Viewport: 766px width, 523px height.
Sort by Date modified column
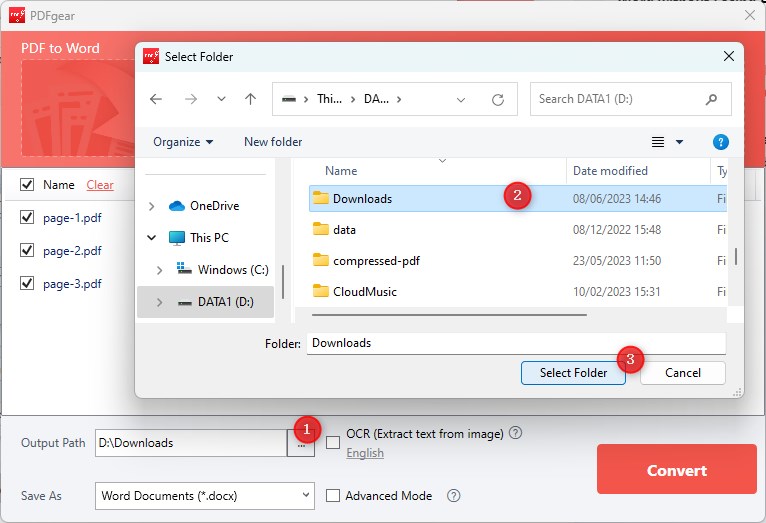pos(610,171)
